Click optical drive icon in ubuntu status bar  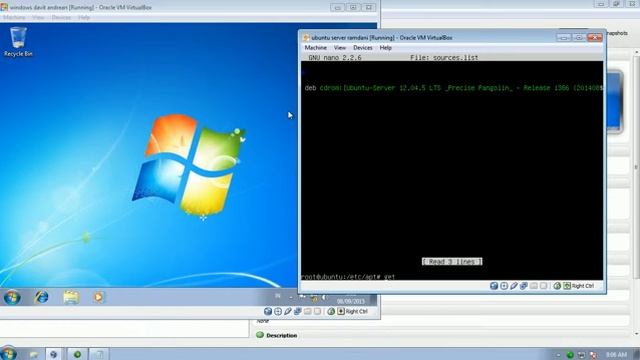pos(504,286)
